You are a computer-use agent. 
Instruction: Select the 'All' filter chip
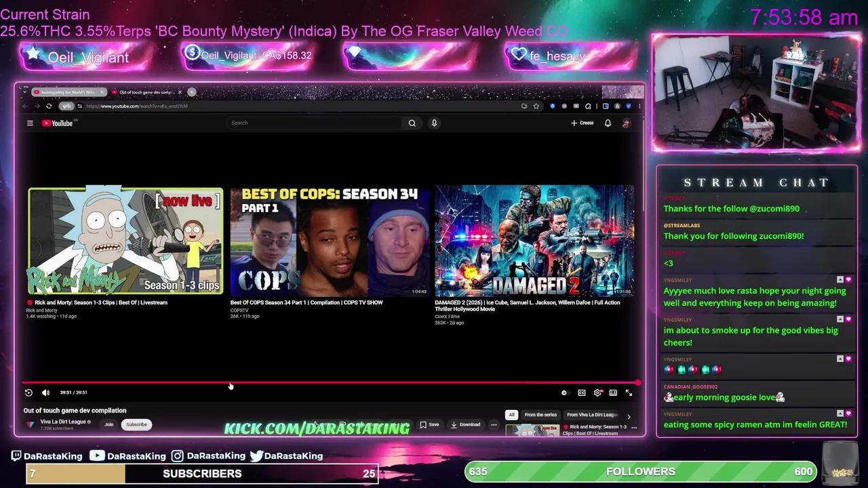(x=512, y=414)
